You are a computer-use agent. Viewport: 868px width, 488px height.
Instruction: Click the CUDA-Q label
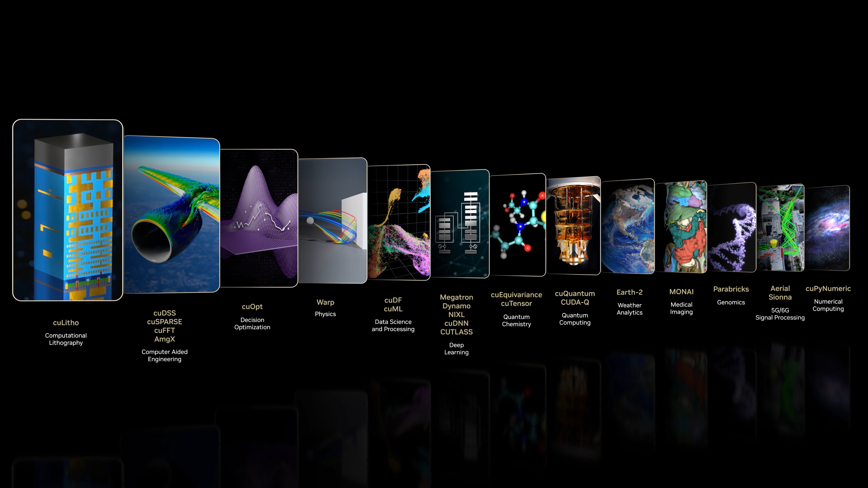pyautogui.click(x=575, y=302)
